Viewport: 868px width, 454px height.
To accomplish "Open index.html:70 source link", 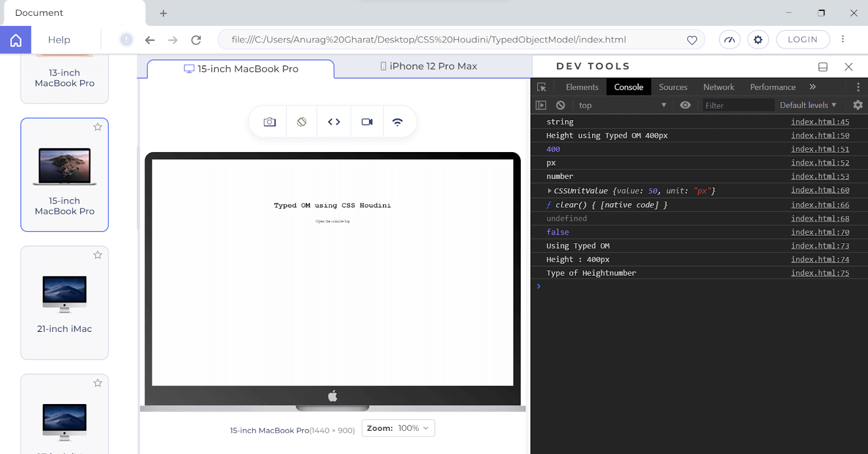I will (x=820, y=232).
